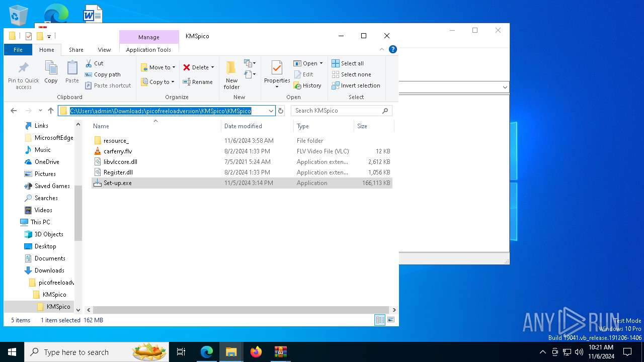Open Explorer Help icon
The image size is (644, 362).
pyautogui.click(x=393, y=49)
